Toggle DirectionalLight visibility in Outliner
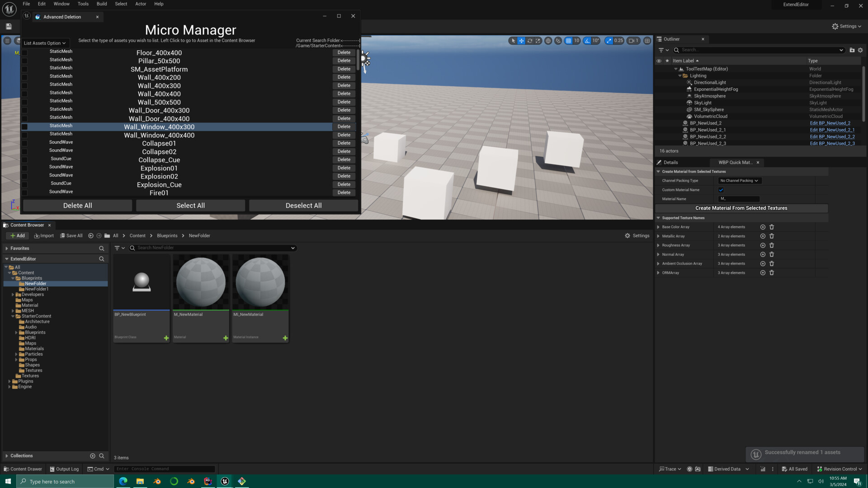 (x=659, y=82)
